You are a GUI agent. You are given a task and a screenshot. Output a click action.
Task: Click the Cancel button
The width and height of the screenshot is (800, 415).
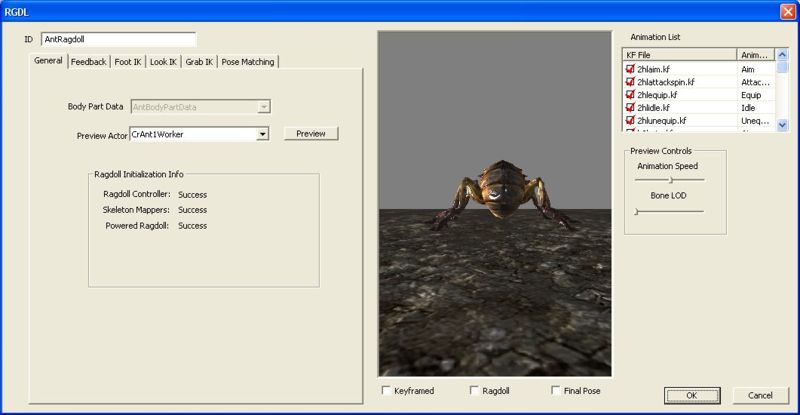[x=760, y=395]
